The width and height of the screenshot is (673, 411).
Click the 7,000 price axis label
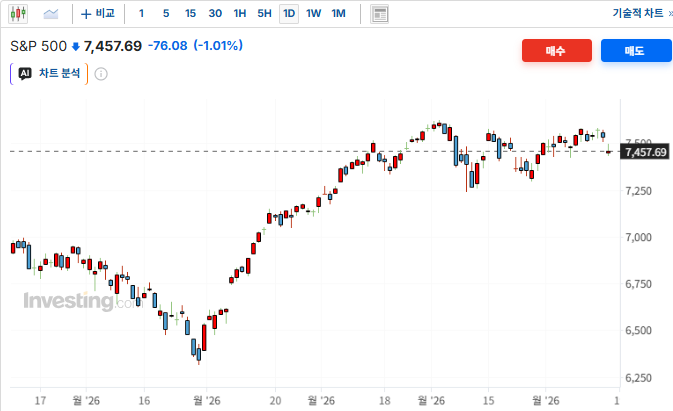click(638, 237)
